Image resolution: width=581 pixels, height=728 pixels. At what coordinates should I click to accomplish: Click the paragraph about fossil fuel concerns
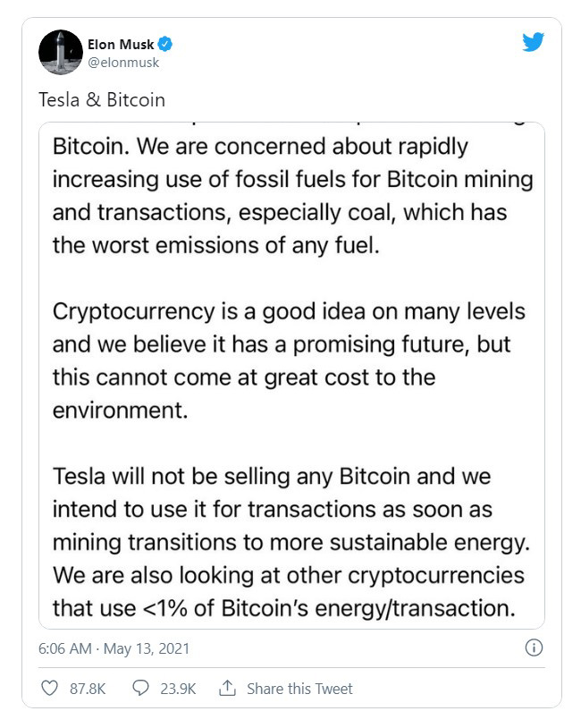(x=291, y=196)
